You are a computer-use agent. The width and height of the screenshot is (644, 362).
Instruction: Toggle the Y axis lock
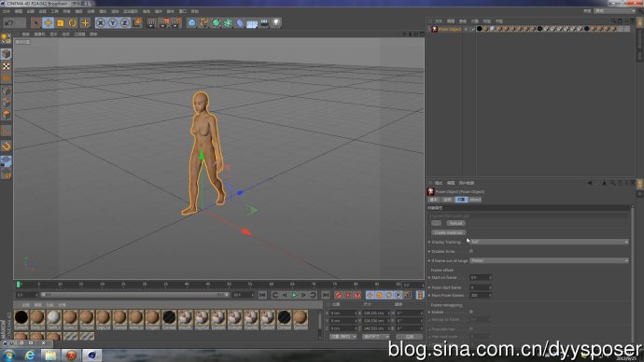pos(113,23)
